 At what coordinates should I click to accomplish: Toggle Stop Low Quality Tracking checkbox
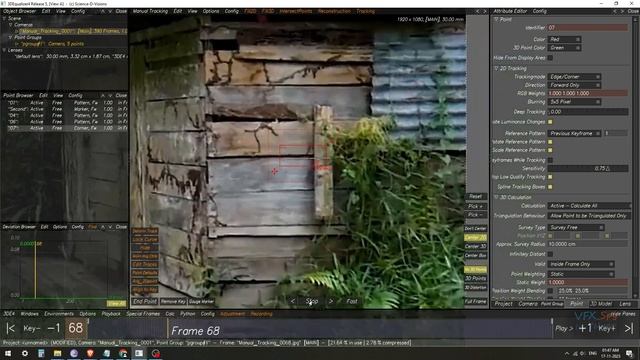click(550, 177)
